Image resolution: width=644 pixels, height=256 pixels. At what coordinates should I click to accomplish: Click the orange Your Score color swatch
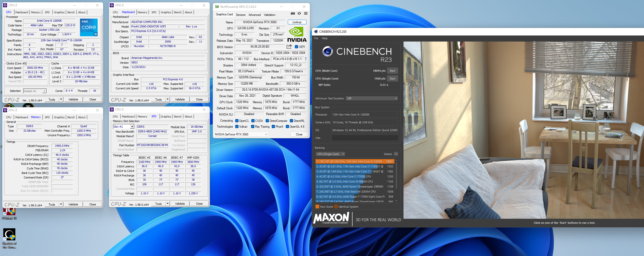coord(317,207)
